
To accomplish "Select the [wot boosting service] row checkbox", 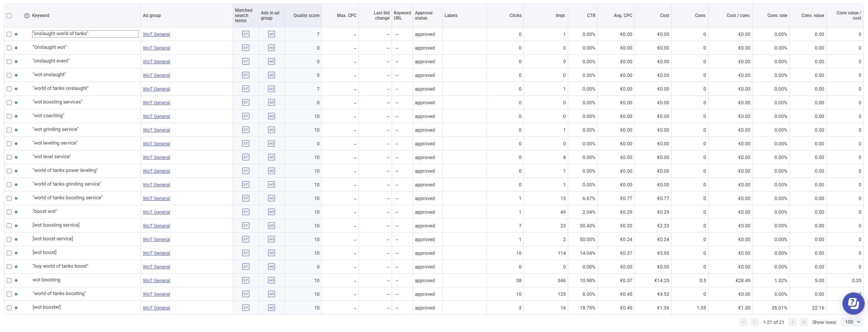I will pyautogui.click(x=9, y=226).
